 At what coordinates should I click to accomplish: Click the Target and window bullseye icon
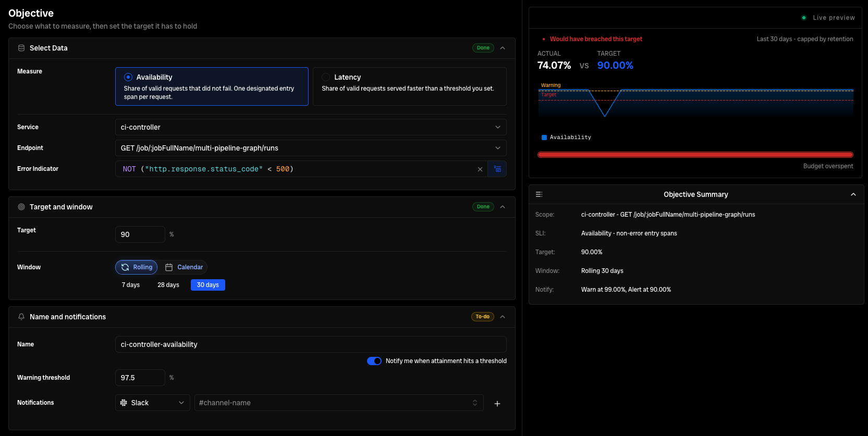(21, 207)
